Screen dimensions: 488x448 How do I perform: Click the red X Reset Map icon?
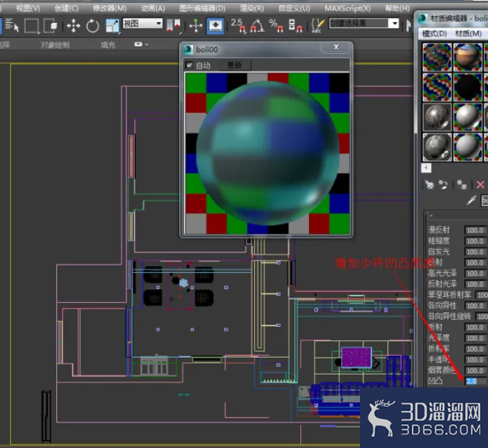[x=480, y=185]
